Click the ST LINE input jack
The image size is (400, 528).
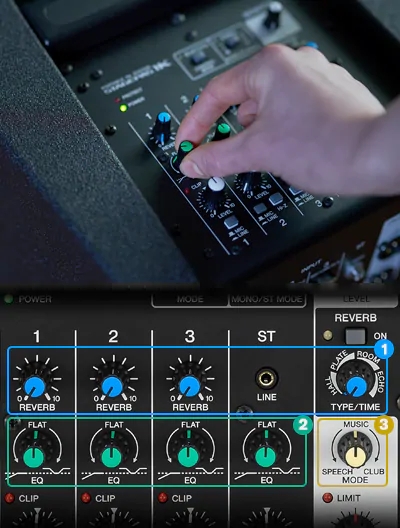click(x=267, y=378)
